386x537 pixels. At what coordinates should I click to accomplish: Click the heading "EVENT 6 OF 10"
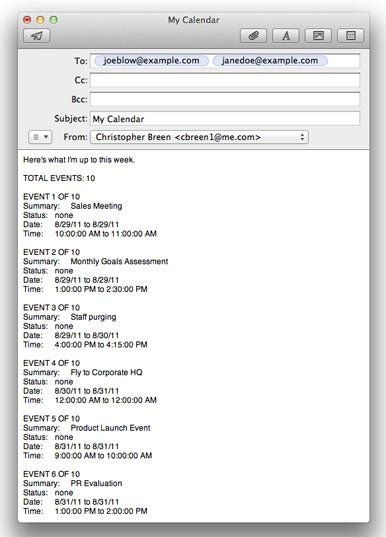click(51, 474)
